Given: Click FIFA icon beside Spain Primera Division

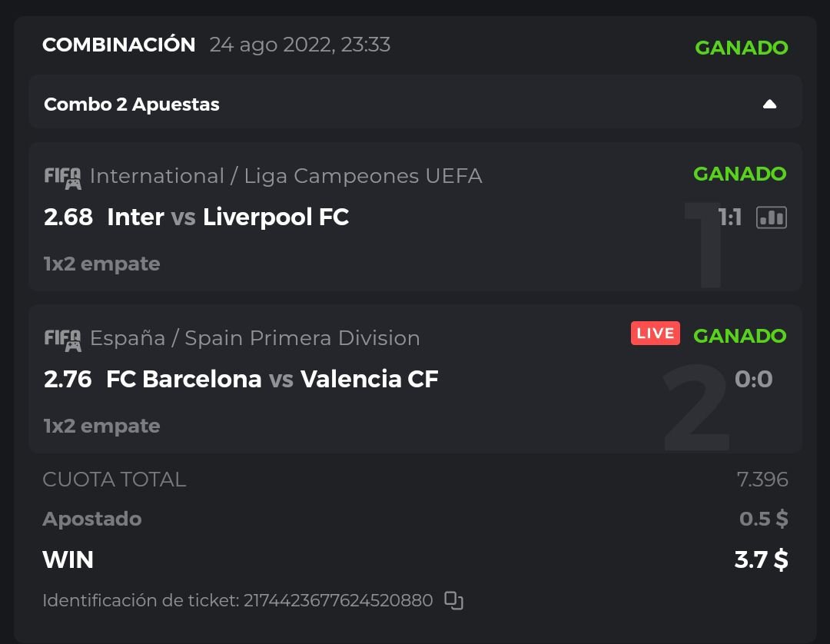Looking at the screenshot, I should click(62, 339).
